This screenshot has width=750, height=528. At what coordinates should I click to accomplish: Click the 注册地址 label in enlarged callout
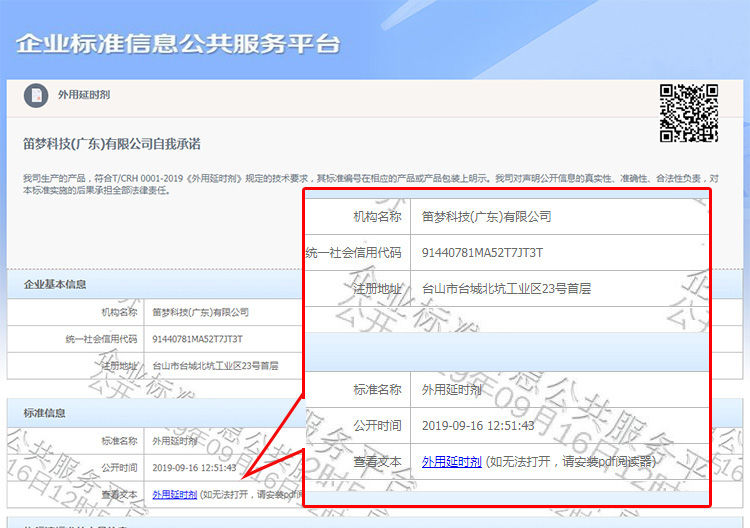tap(377, 288)
